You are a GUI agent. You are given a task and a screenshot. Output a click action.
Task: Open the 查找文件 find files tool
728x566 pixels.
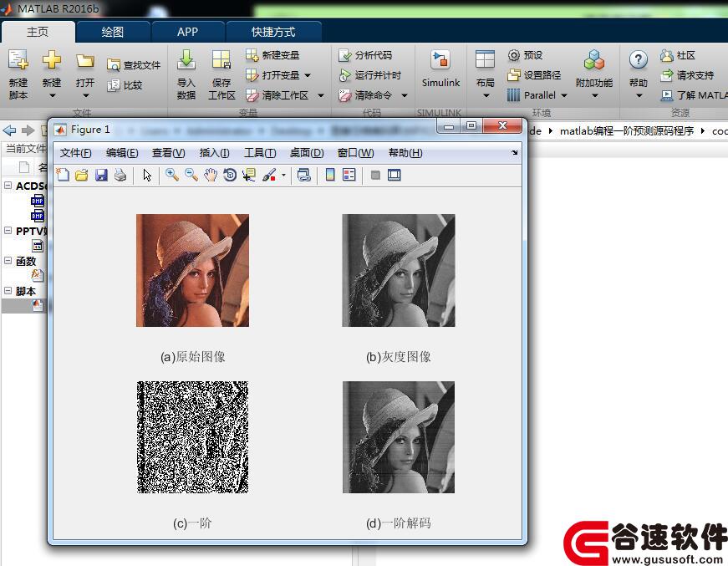click(x=134, y=65)
